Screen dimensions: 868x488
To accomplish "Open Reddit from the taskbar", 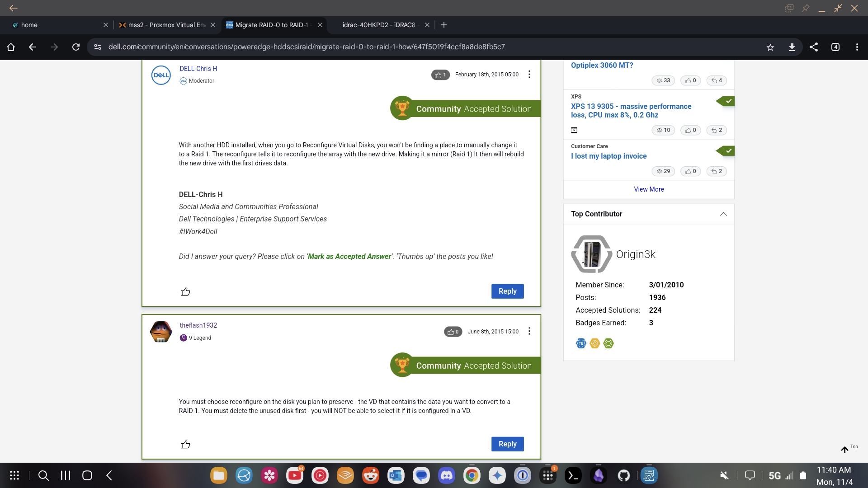I will point(371,475).
